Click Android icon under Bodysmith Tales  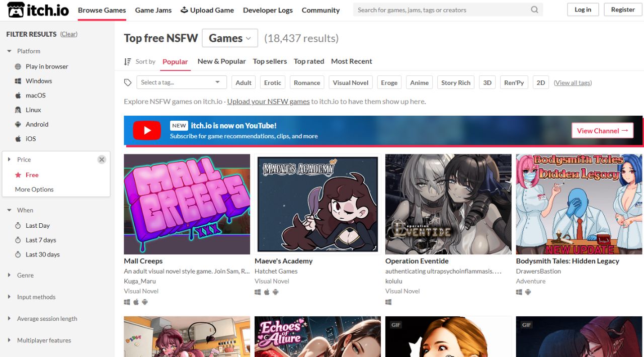click(x=528, y=292)
